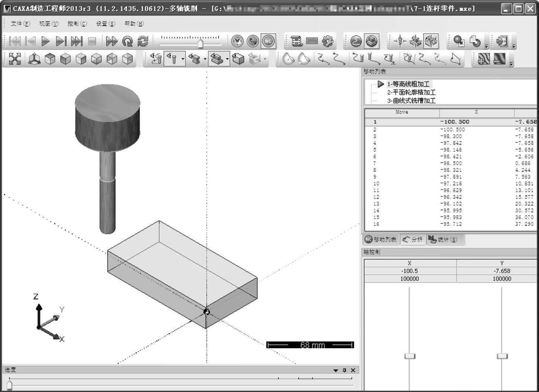This screenshot has width=539, height=392.
Task: Open the 文件(F) menu
Action: coord(20,24)
